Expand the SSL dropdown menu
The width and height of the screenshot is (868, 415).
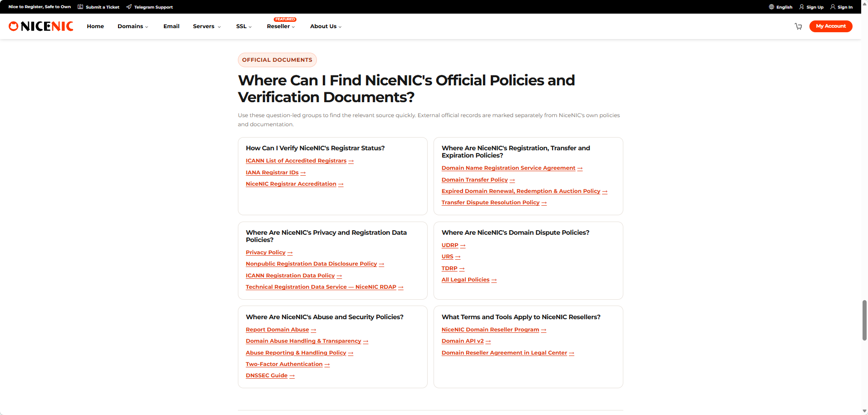pyautogui.click(x=244, y=26)
